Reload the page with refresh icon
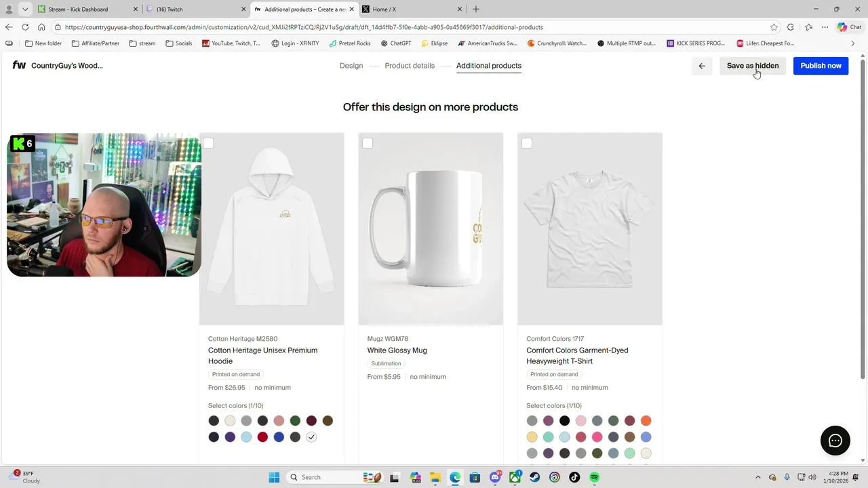868x488 pixels. pyautogui.click(x=25, y=27)
